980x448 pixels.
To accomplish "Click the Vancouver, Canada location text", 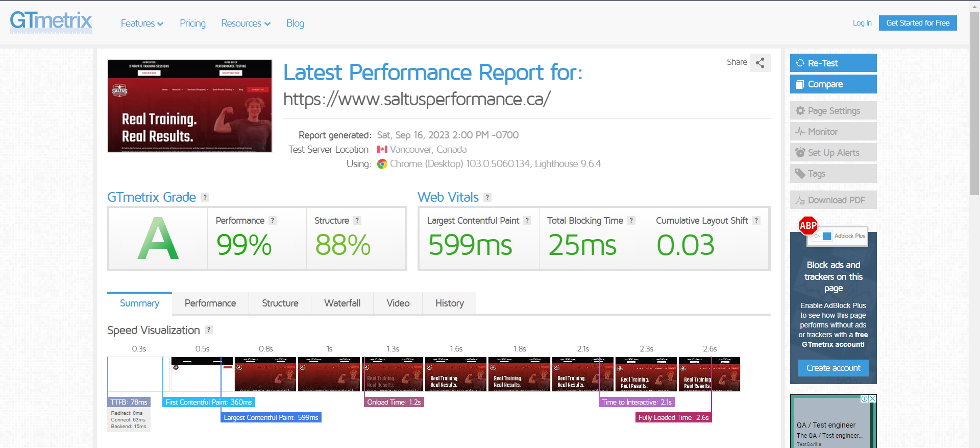I will tap(428, 150).
